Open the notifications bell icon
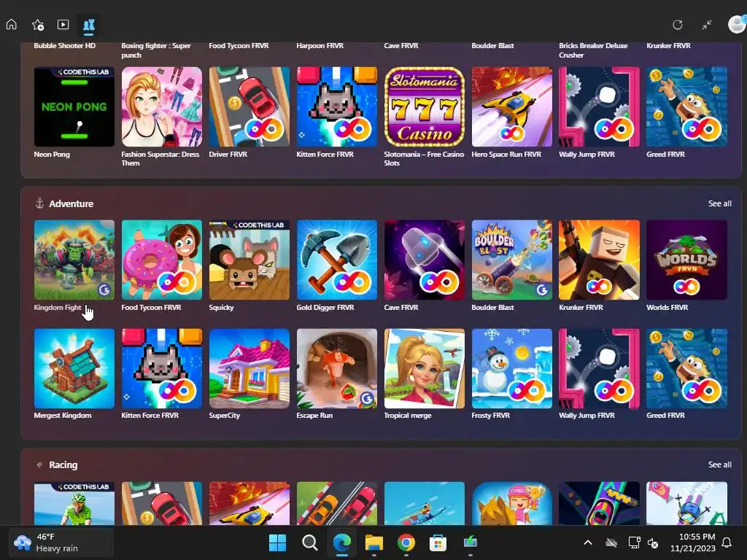Viewport: 747px width, 560px height. [727, 542]
